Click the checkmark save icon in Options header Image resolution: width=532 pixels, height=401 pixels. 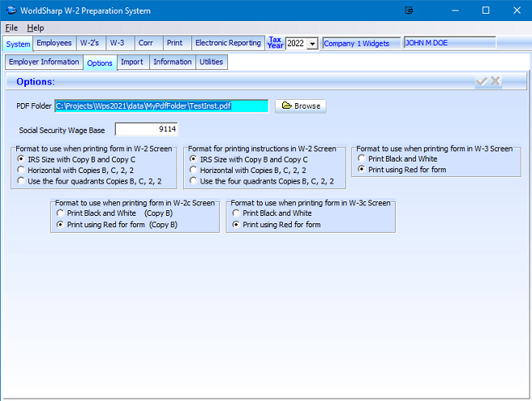tap(482, 81)
